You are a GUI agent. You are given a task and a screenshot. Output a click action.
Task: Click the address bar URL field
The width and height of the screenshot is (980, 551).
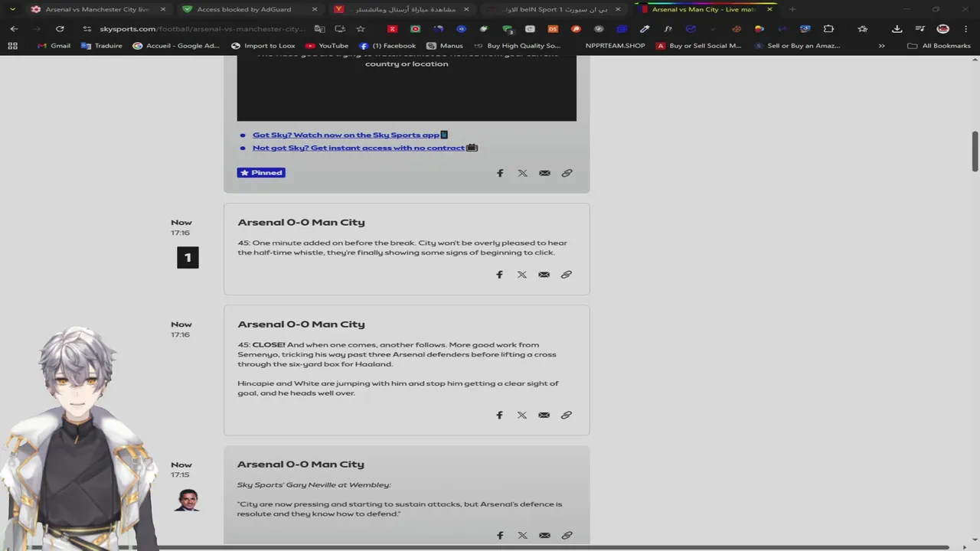point(203,29)
